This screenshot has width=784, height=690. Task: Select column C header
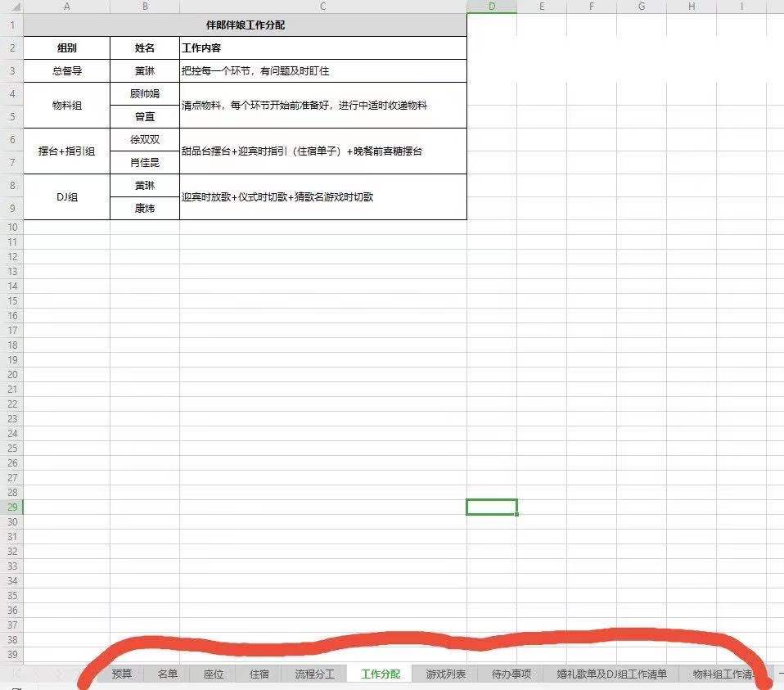click(323, 7)
